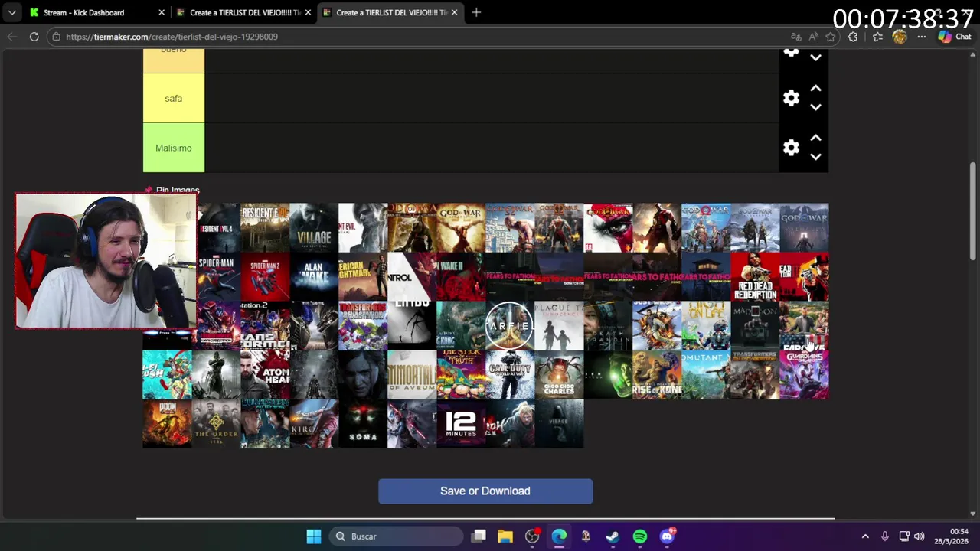Image resolution: width=980 pixels, height=551 pixels.
Task: Select the Resident Evil Village thumbnail
Action: point(314,227)
